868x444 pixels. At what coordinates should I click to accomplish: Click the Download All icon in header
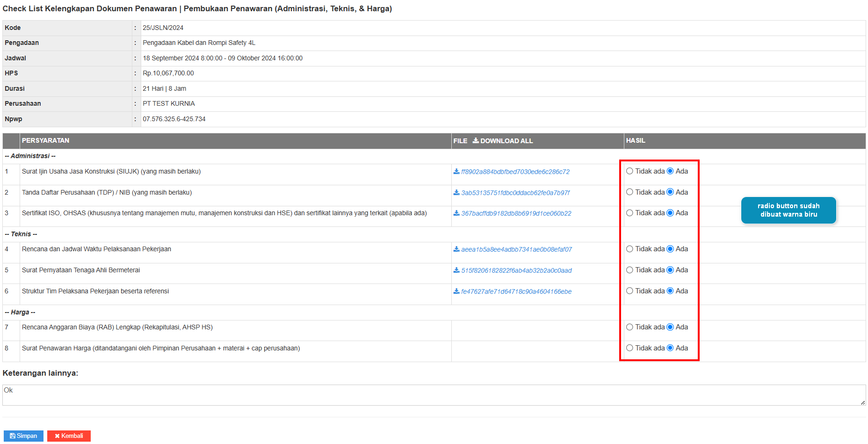coord(476,141)
